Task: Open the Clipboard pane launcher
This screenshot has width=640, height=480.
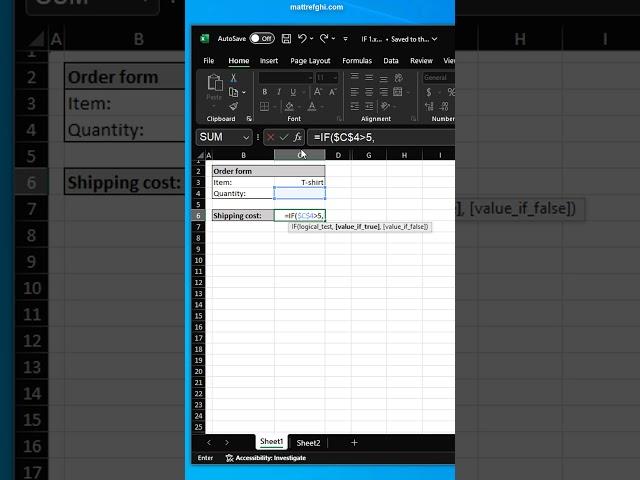Action: tap(249, 119)
